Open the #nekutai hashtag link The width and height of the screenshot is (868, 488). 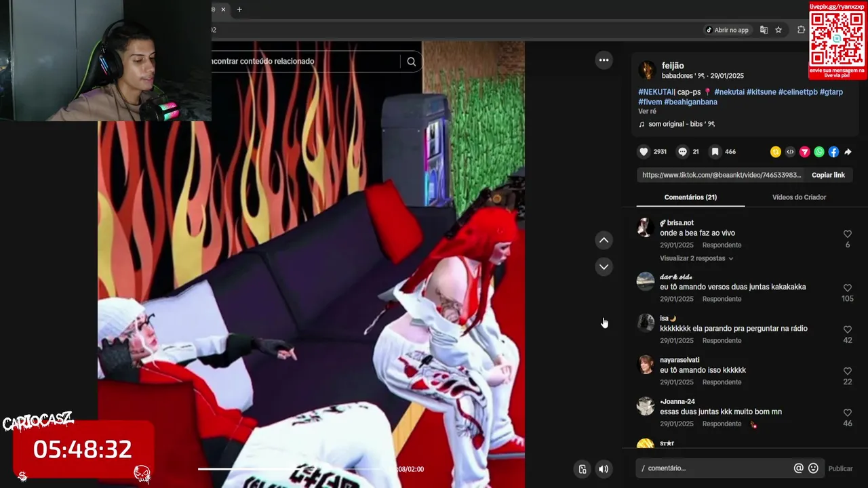pyautogui.click(x=729, y=92)
